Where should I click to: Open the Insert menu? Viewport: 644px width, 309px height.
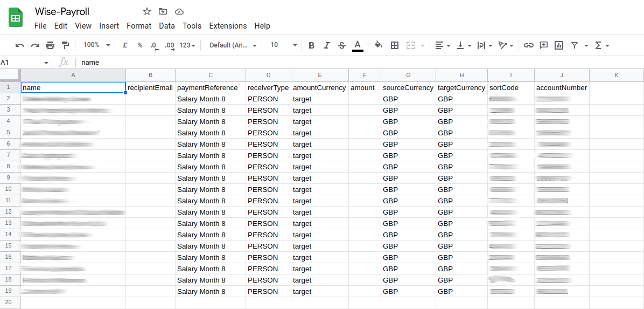coord(109,26)
